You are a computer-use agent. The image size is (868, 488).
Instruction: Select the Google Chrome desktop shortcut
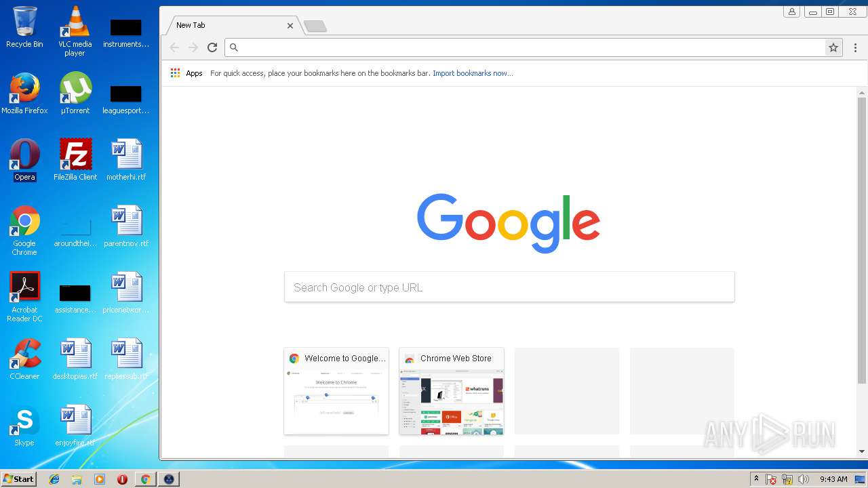point(24,230)
